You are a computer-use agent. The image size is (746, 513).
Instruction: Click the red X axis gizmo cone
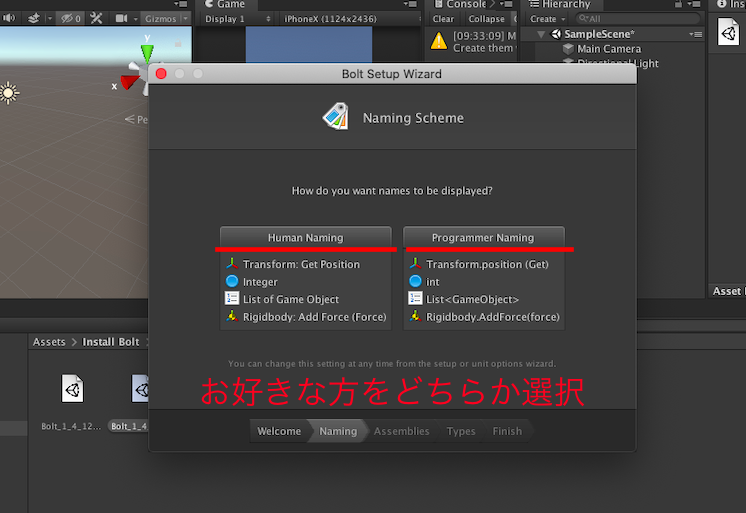tap(129, 82)
